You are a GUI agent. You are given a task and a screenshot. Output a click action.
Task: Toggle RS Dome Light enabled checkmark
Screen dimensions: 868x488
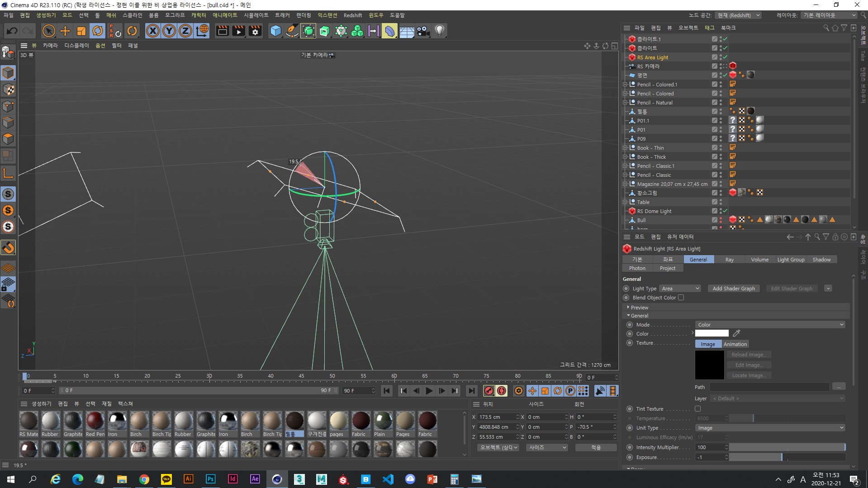point(725,211)
